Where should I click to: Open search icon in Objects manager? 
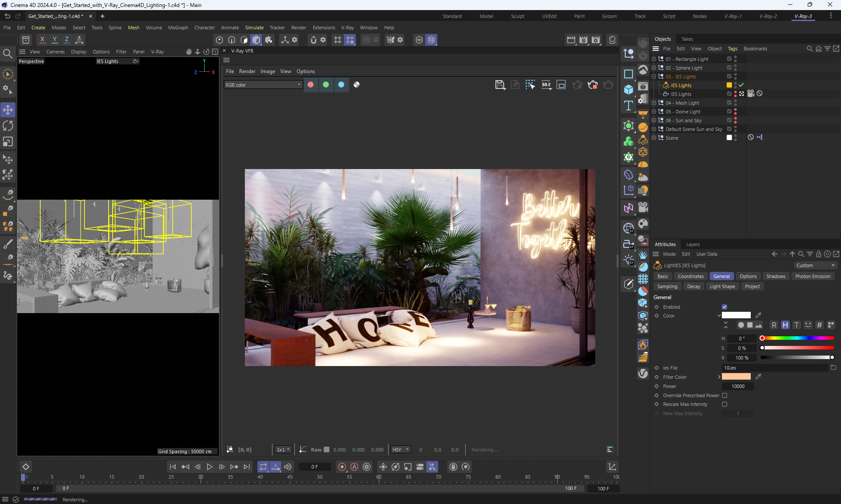809,49
